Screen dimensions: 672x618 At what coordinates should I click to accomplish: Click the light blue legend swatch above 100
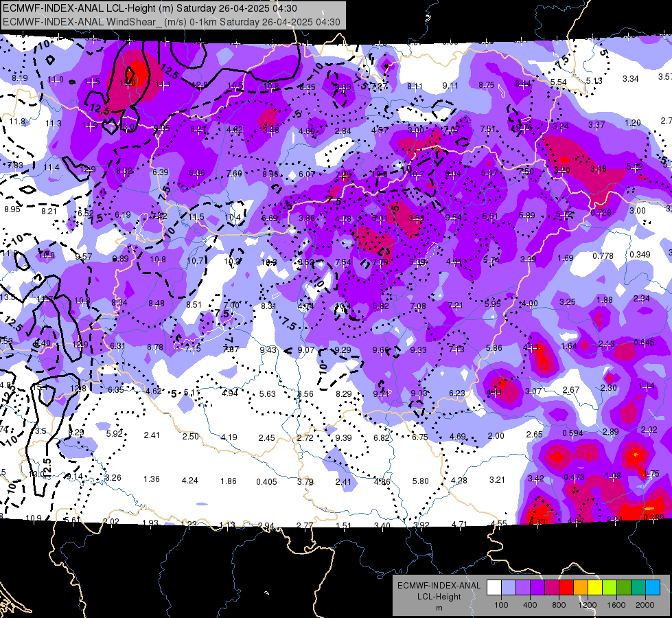509,587
